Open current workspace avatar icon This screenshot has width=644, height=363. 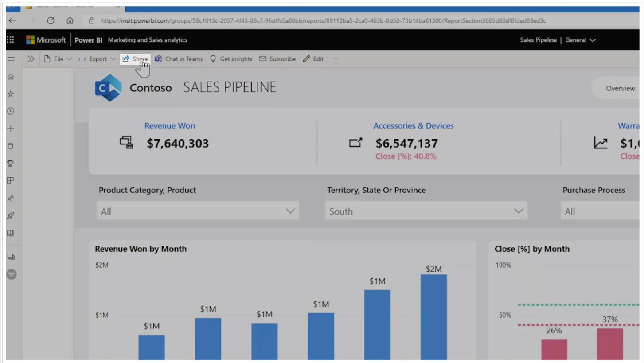[x=12, y=274]
